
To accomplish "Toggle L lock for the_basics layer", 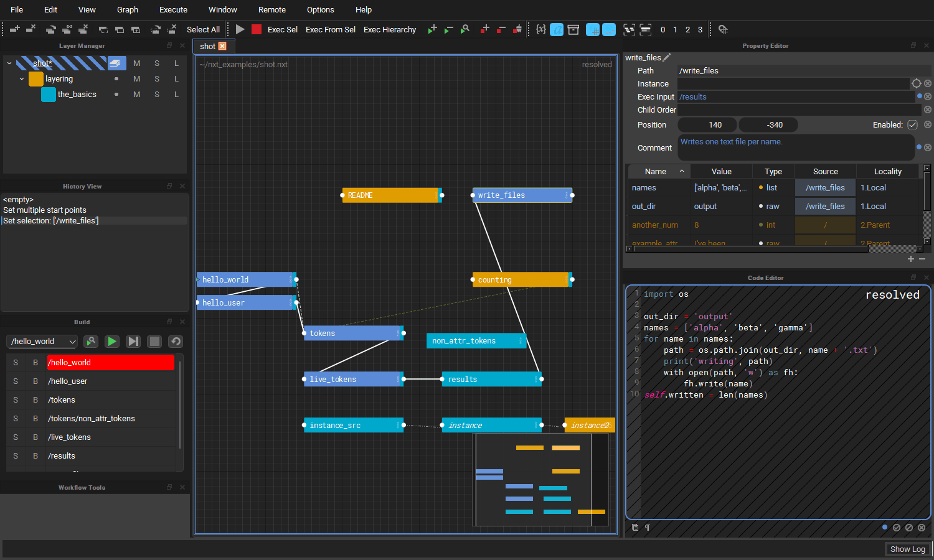I will point(177,95).
